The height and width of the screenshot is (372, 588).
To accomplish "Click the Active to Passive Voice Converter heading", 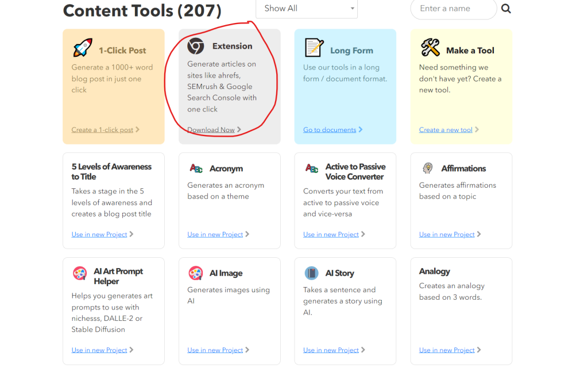I will click(355, 172).
